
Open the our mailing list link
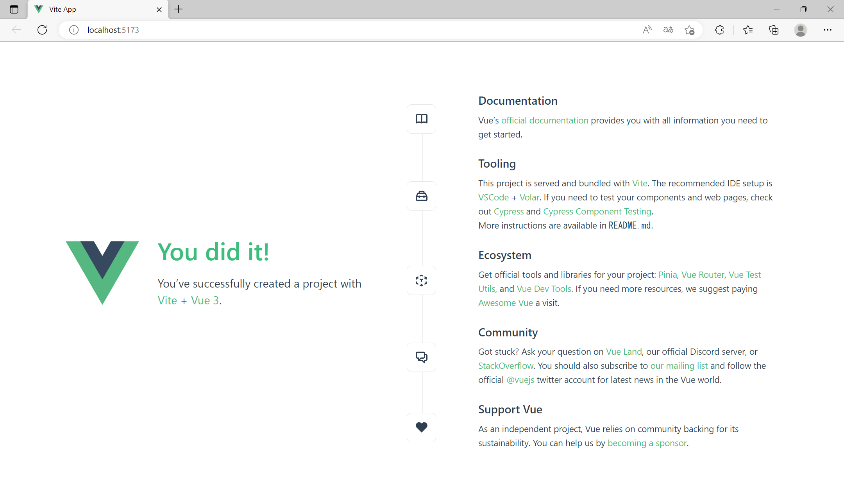(679, 366)
